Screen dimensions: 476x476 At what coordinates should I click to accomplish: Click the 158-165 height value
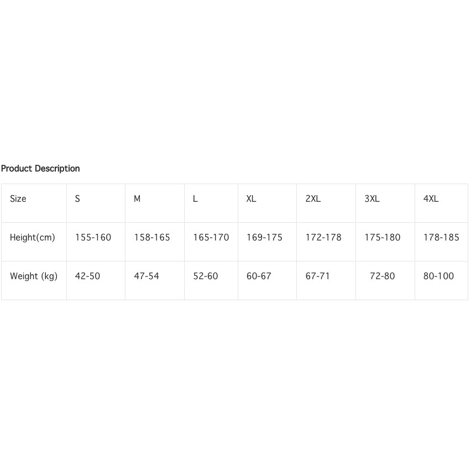(x=152, y=238)
